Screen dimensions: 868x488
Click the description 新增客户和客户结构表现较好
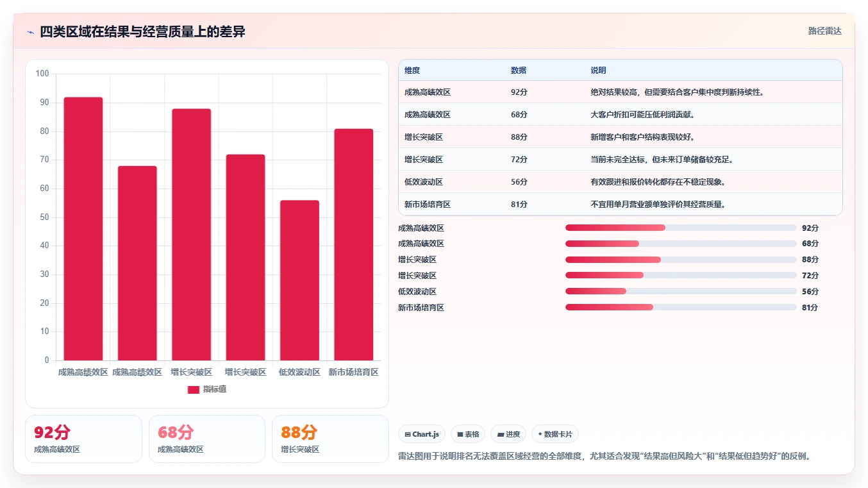[643, 137]
